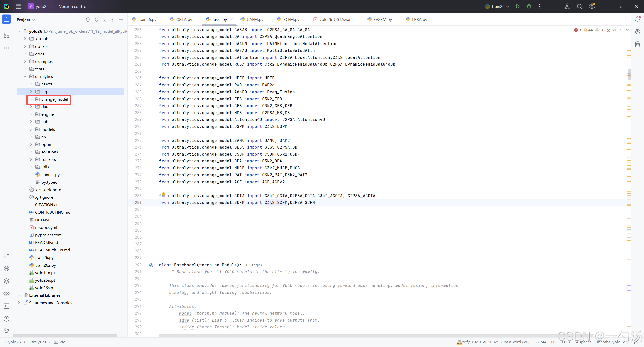This screenshot has width=644, height=347.
Task: Open the yolo26_CGTA.yaml tab
Action: [336, 19]
